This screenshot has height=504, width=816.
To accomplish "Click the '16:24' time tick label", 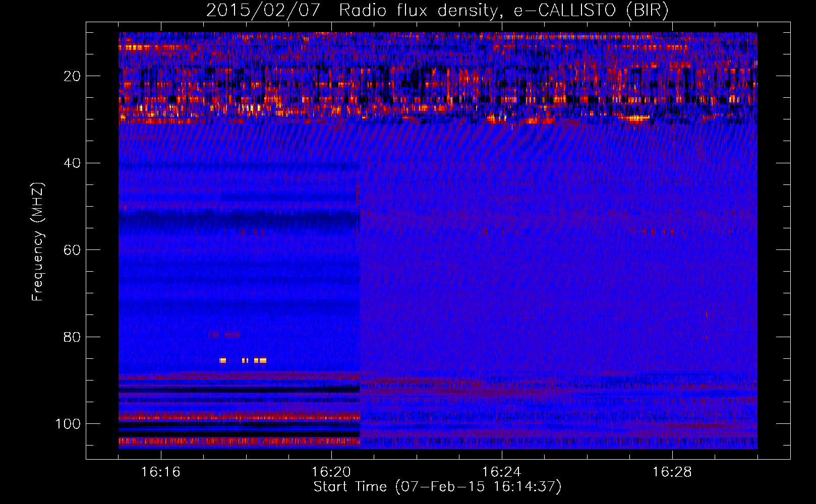I will coord(501,472).
